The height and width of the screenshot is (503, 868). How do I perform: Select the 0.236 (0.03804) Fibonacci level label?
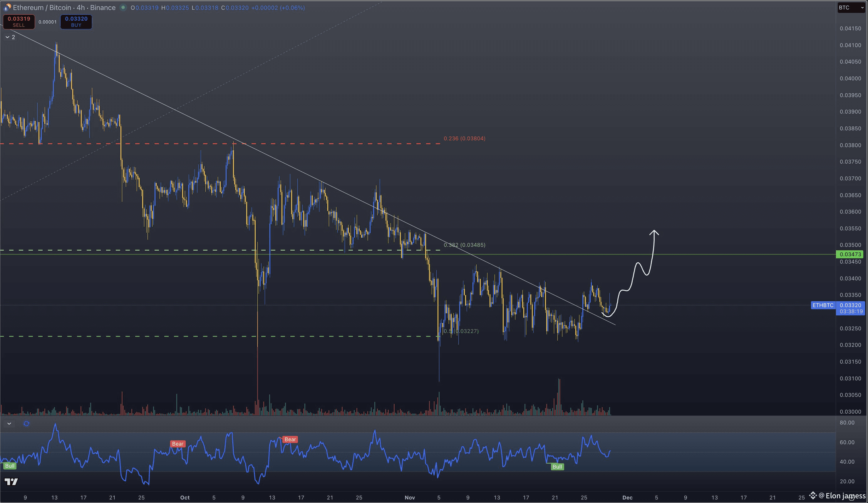464,138
